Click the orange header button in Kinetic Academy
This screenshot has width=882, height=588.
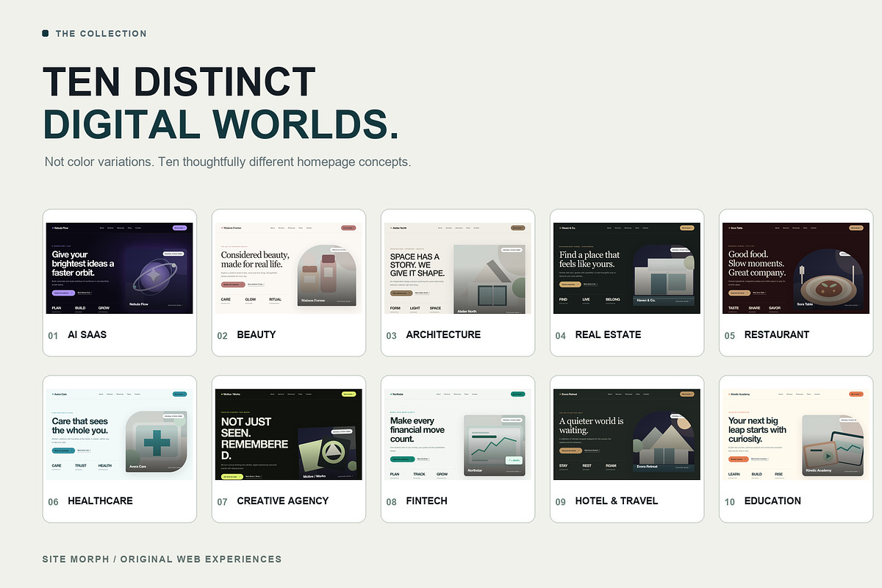pos(857,394)
